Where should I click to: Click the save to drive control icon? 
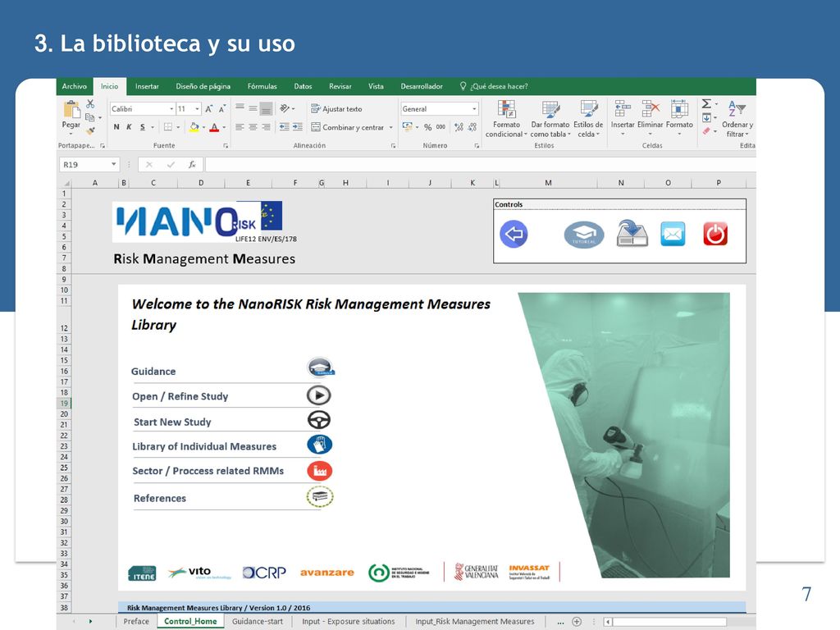[632, 234]
